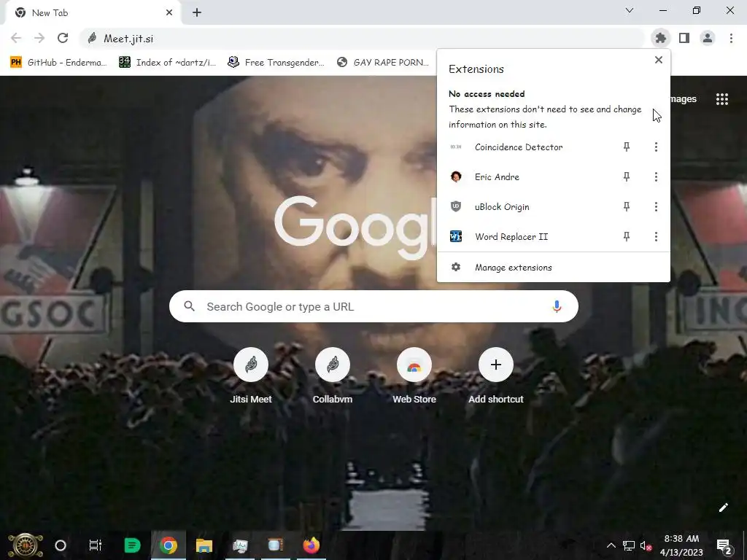Open the Google apps grid
The image size is (747, 560).
tap(721, 99)
